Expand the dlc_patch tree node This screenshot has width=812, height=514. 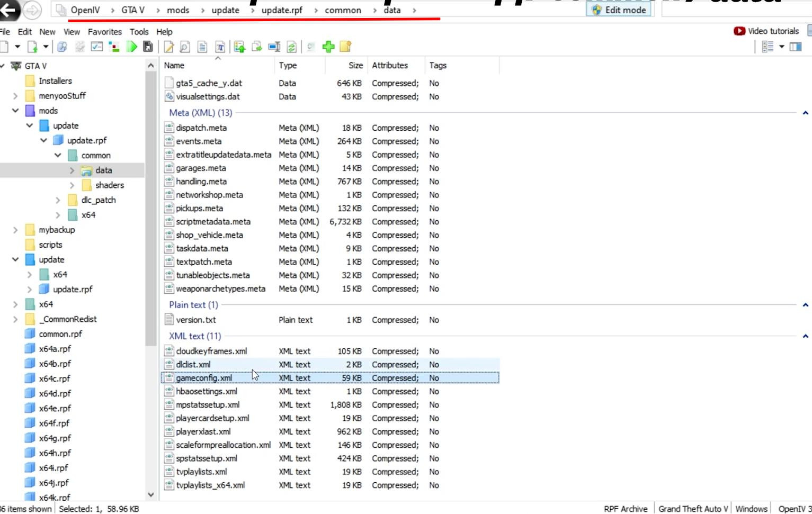click(58, 200)
